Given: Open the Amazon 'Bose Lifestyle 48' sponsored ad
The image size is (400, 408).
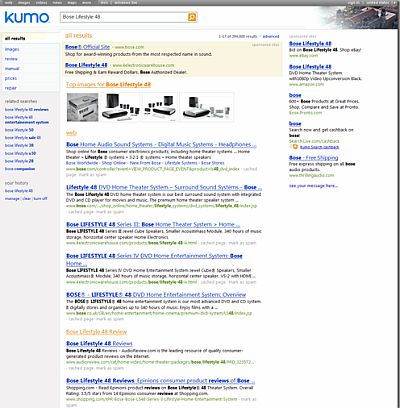Looking at the screenshot, I should 310,67.
